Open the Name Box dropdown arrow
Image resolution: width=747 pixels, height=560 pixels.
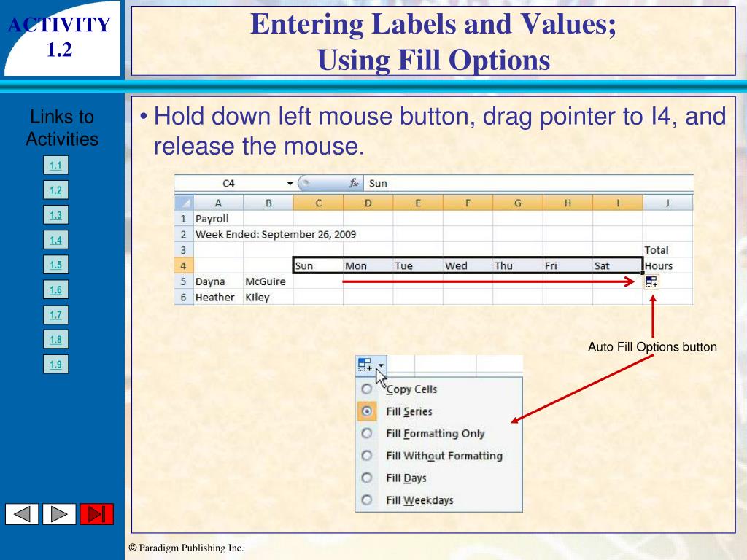290,183
